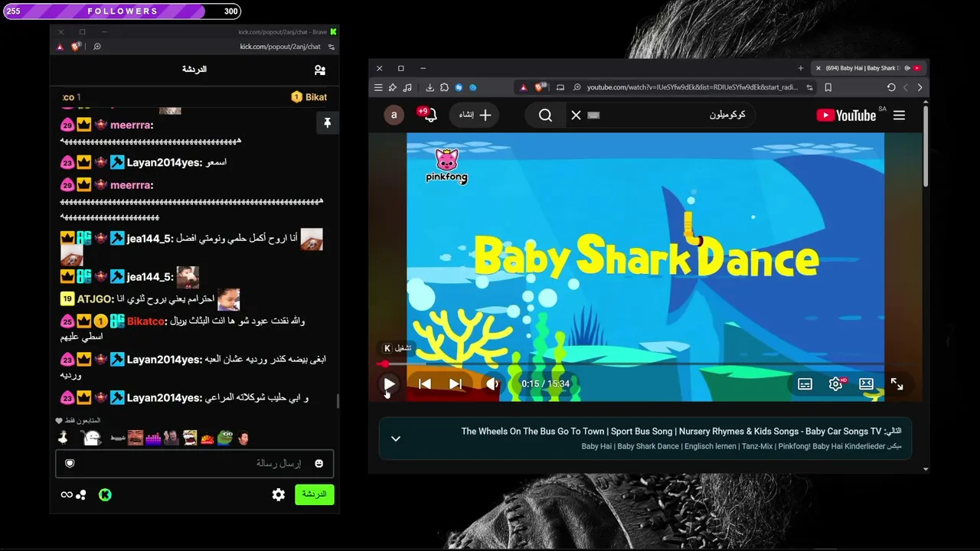Click the Bikat gold badge leaderboard entry

tap(309, 97)
